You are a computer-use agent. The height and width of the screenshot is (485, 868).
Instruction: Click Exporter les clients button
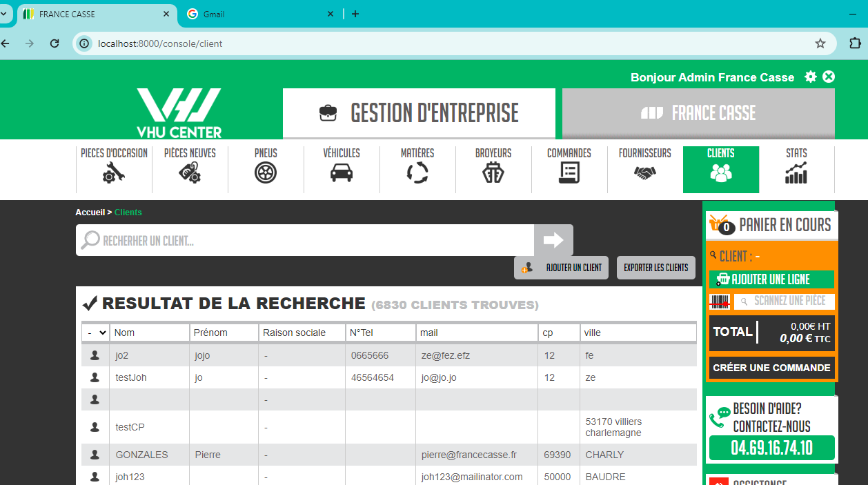pyautogui.click(x=655, y=268)
